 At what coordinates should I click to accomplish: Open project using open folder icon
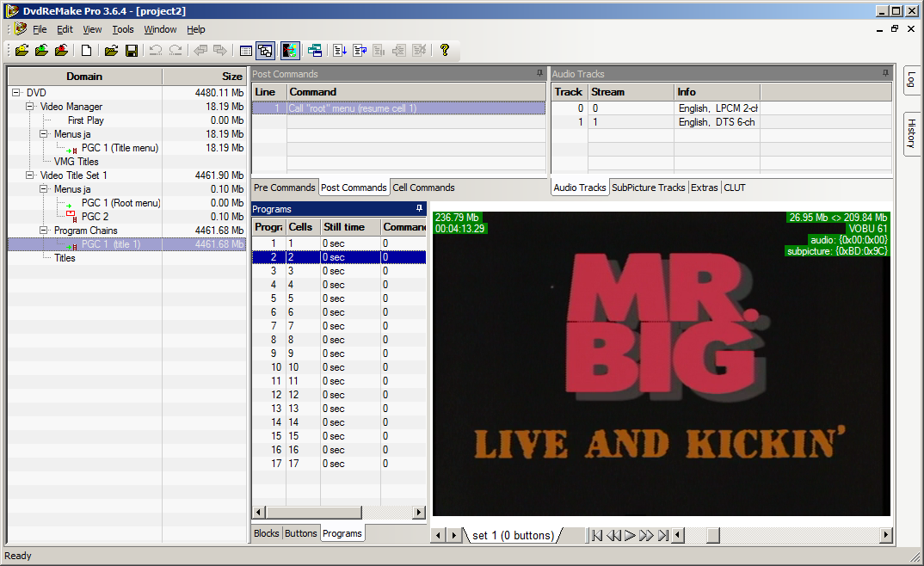(x=111, y=51)
